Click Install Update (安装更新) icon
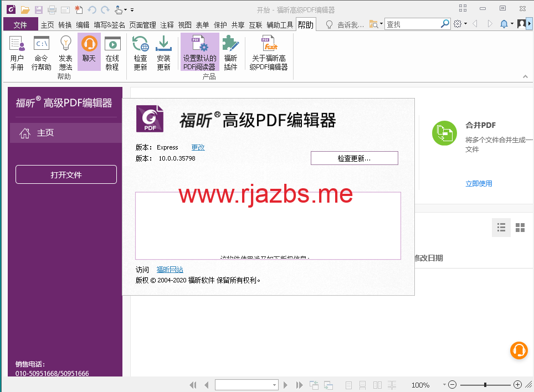The width and height of the screenshot is (534, 392). point(163,53)
